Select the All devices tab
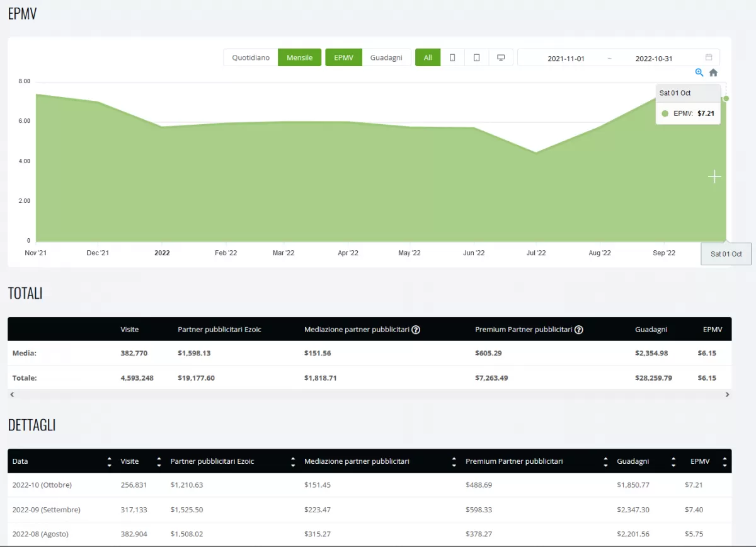 (x=428, y=58)
